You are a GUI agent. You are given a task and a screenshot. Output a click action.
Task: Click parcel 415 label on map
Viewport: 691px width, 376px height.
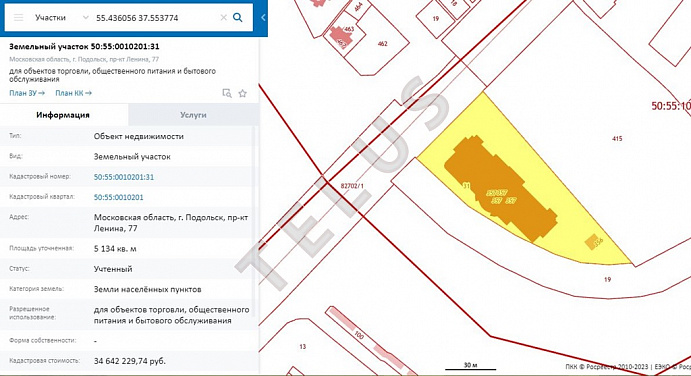[617, 138]
